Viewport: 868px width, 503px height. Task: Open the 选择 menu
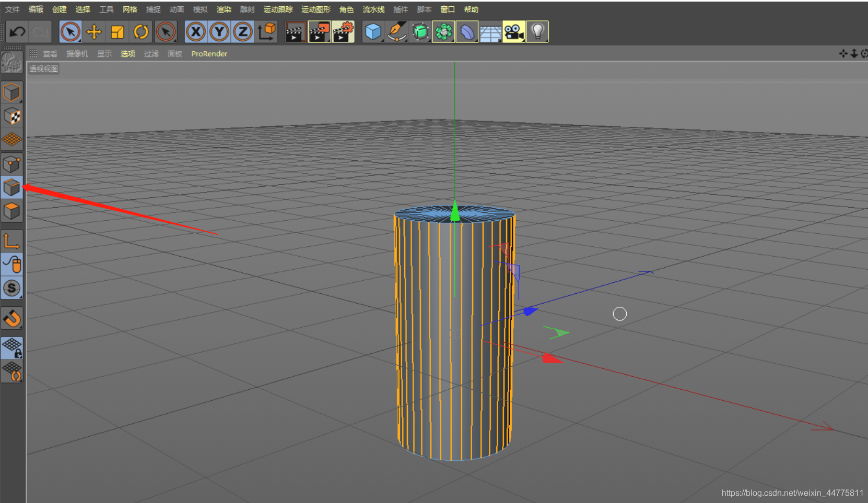pos(83,9)
